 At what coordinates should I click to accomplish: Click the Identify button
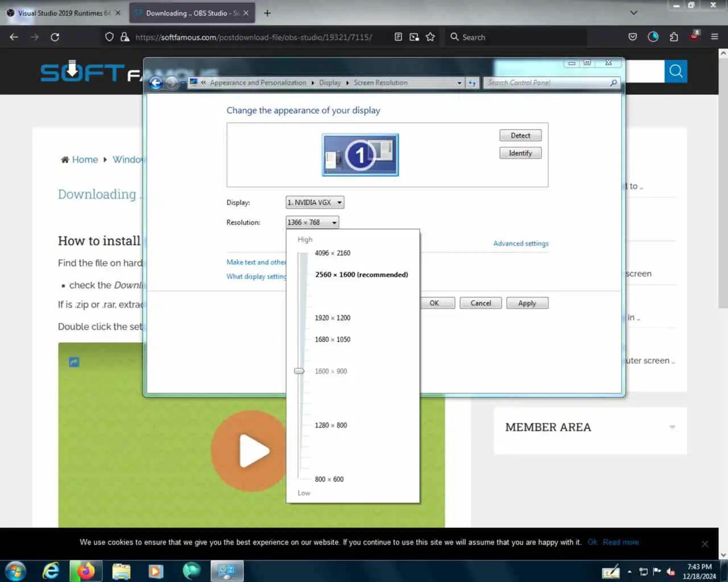tap(520, 153)
